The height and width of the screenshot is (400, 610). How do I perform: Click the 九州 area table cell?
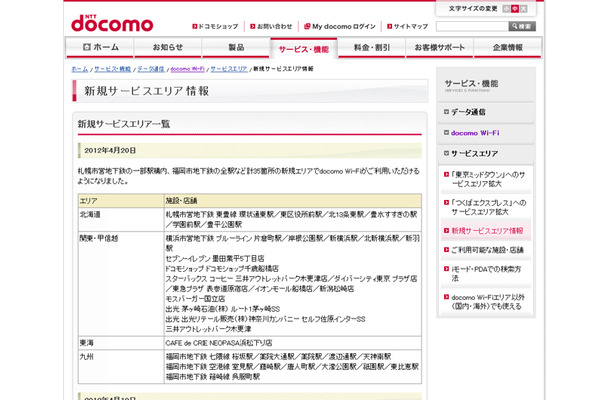(x=121, y=367)
